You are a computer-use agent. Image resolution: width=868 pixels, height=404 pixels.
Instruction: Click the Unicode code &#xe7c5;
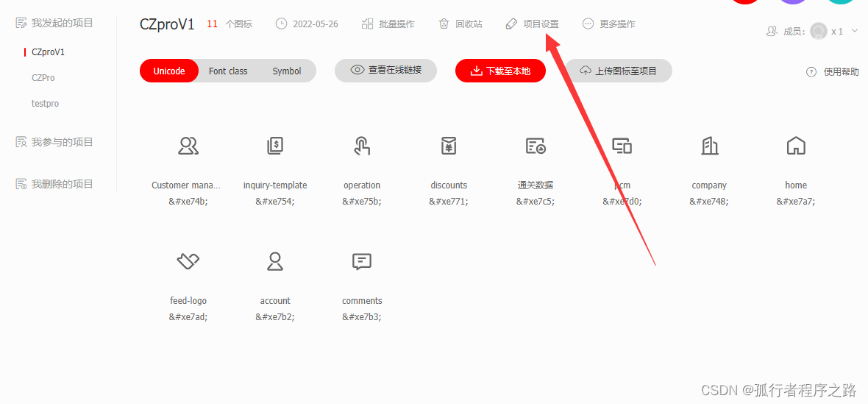(536, 202)
